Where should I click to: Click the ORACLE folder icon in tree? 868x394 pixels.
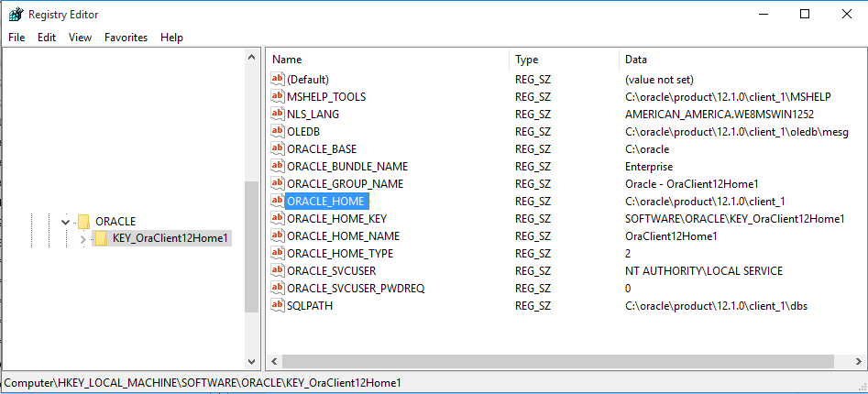point(83,221)
